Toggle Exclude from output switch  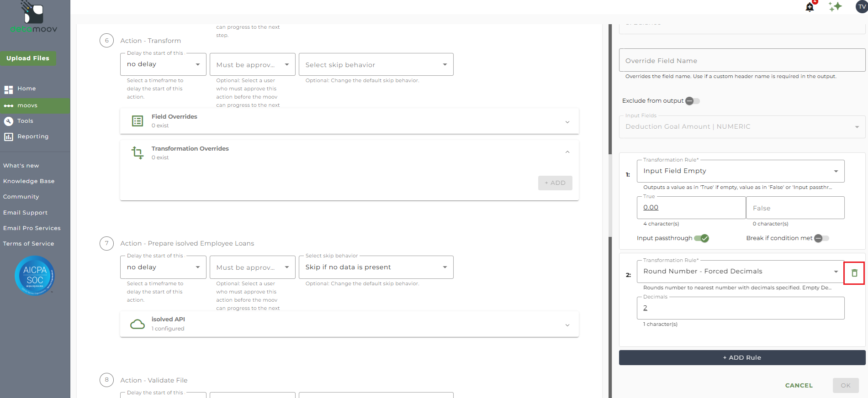pyautogui.click(x=692, y=101)
